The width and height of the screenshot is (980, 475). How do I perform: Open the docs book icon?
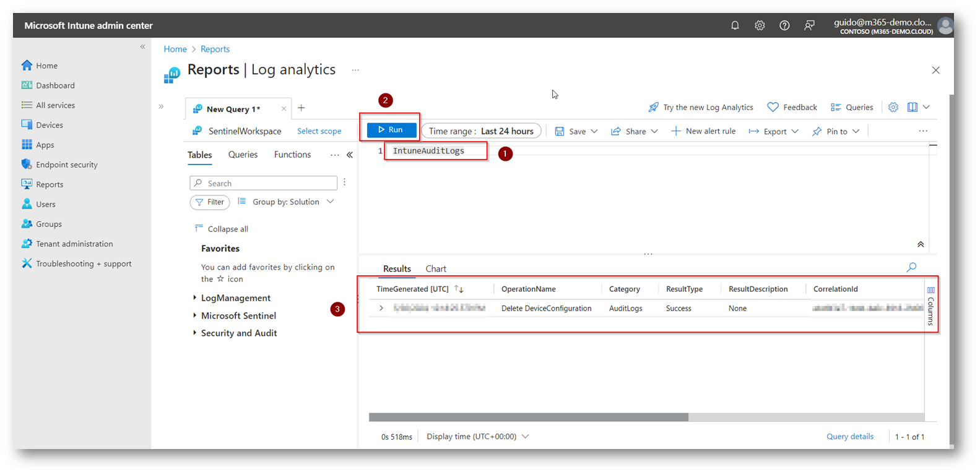[913, 107]
